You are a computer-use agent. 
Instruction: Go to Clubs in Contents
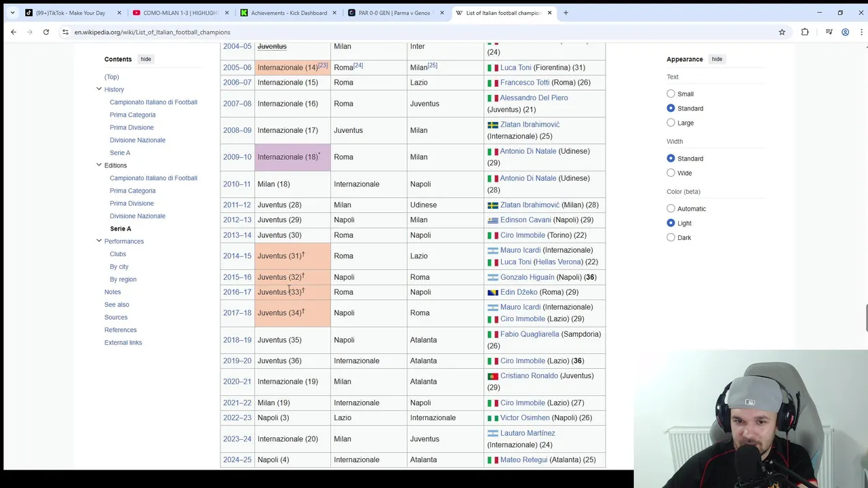[x=118, y=254]
